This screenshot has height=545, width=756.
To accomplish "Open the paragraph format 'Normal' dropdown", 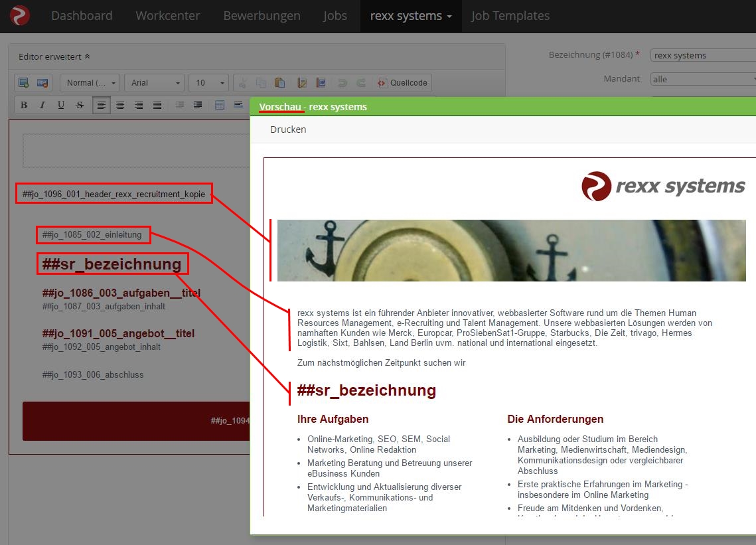I will coord(90,83).
